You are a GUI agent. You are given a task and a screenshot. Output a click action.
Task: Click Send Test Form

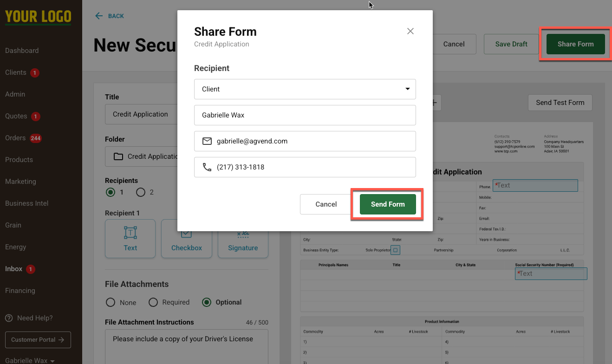coord(560,103)
